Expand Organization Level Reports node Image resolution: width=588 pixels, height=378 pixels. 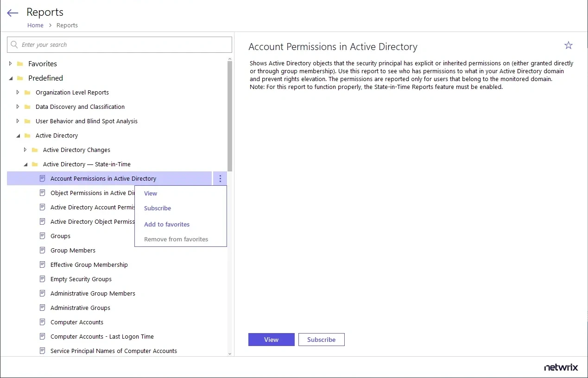coord(18,93)
